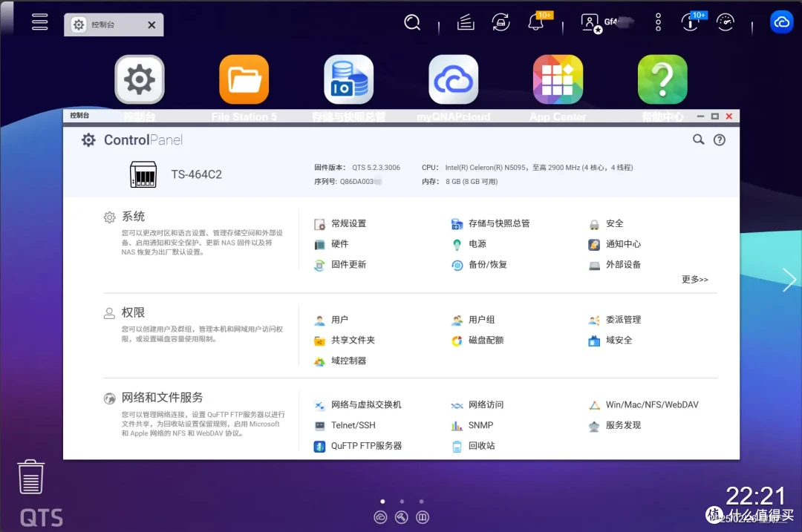The width and height of the screenshot is (802, 532).
Task: Open 域安全 domain security
Action: (610, 340)
